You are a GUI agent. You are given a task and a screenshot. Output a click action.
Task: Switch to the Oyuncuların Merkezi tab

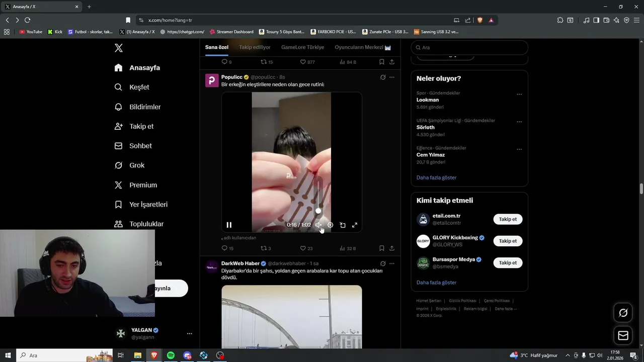tap(363, 47)
